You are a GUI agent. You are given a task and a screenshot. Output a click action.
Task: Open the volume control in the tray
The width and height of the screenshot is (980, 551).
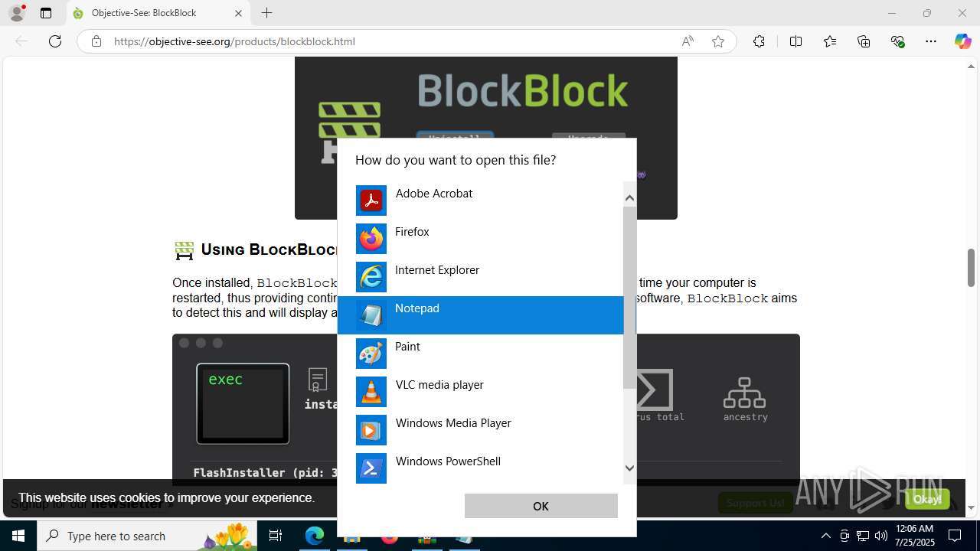click(x=880, y=536)
